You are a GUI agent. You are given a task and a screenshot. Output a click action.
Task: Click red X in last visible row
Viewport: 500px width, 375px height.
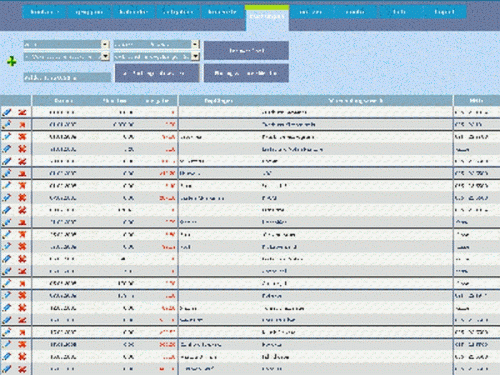click(x=22, y=369)
